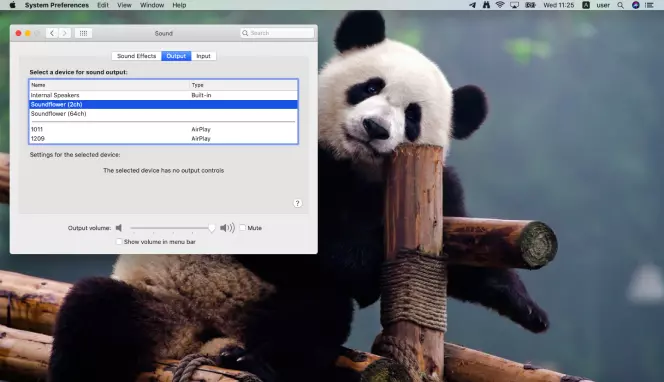Open the Wi-Fi status menu
Screen dimensions: 664x382
click(500, 5)
